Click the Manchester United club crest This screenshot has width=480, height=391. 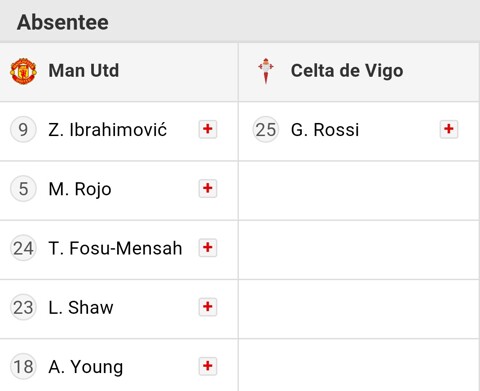(x=23, y=71)
